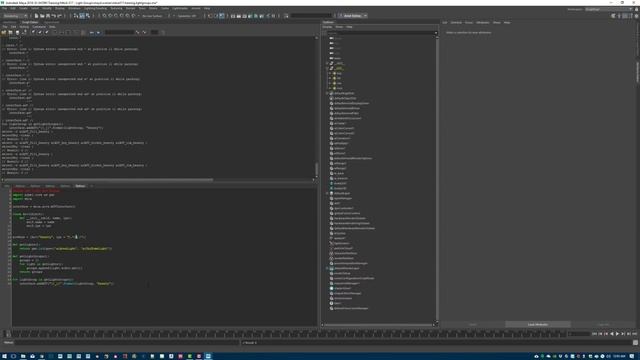Expand the defaultLightSet node in Outliner

tap(327, 93)
